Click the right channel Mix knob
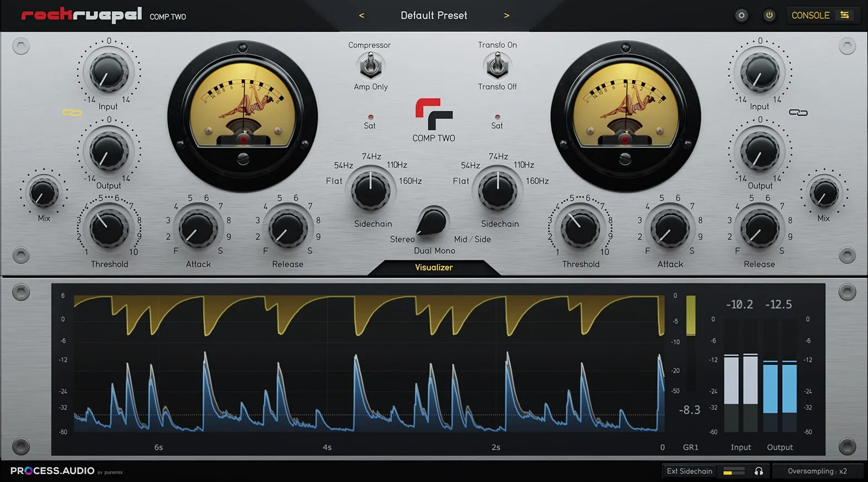 point(824,193)
